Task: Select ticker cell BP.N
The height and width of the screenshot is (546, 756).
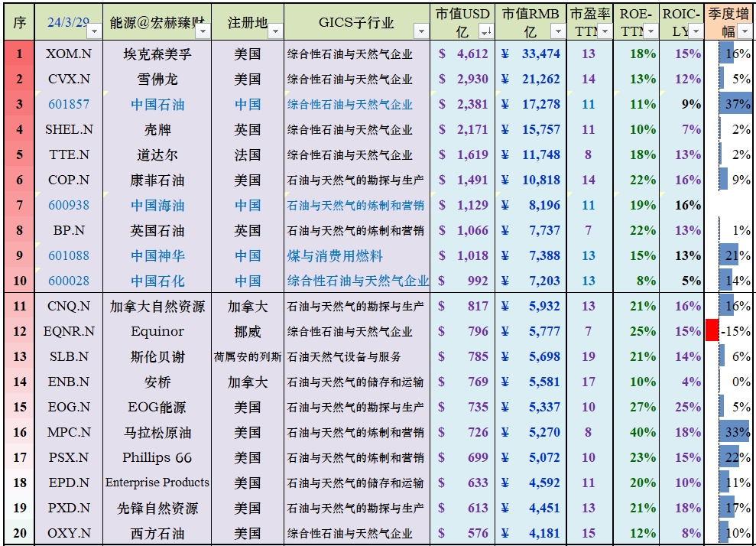Action: 69,230
